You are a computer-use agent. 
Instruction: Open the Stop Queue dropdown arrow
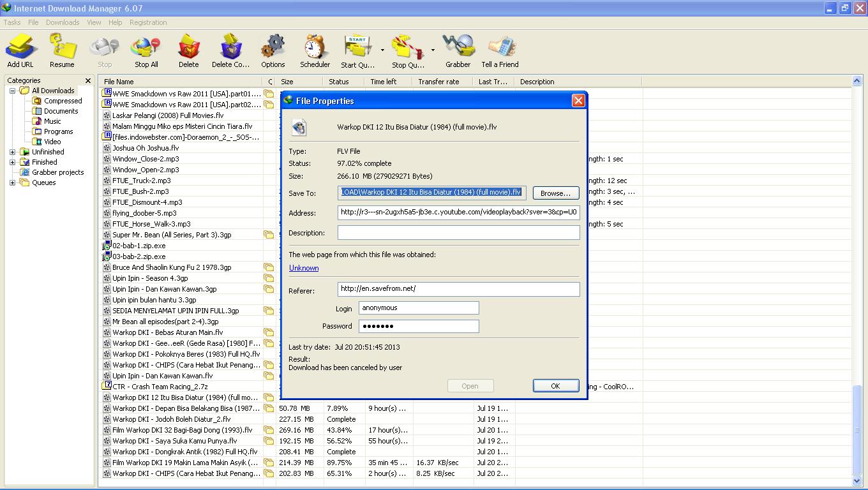(x=433, y=50)
